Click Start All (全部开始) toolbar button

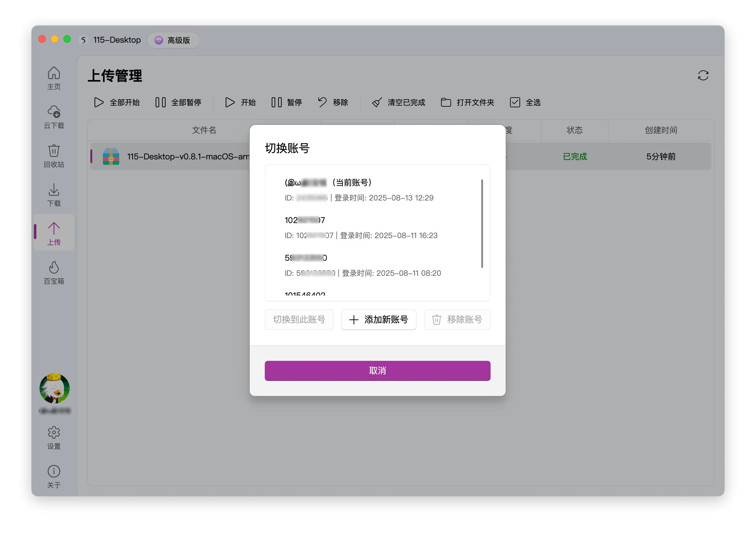117,103
